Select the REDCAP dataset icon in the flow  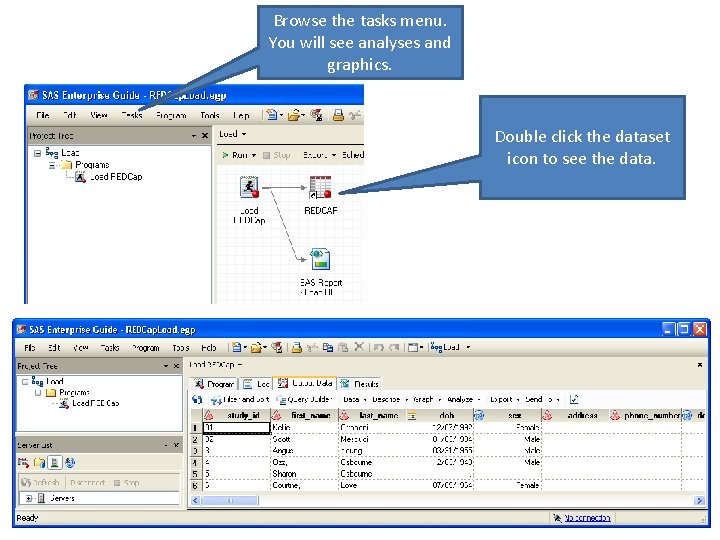tap(320, 187)
